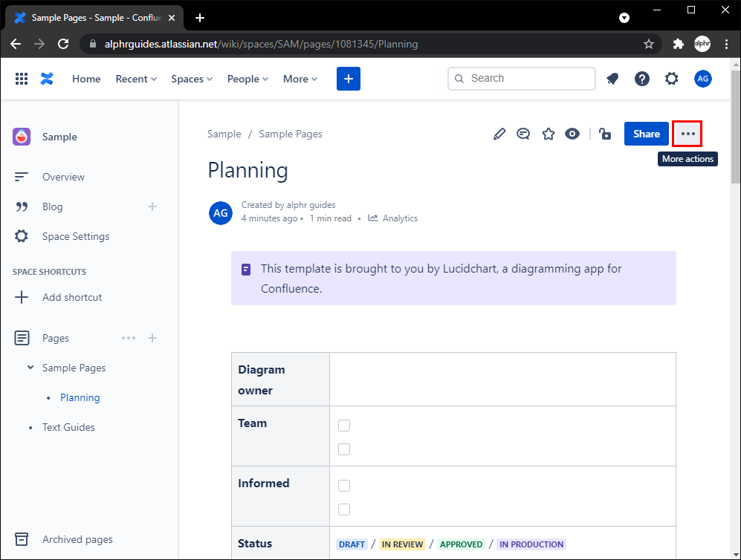Click the Sample breadcrumb link
741x560 pixels.
point(224,134)
